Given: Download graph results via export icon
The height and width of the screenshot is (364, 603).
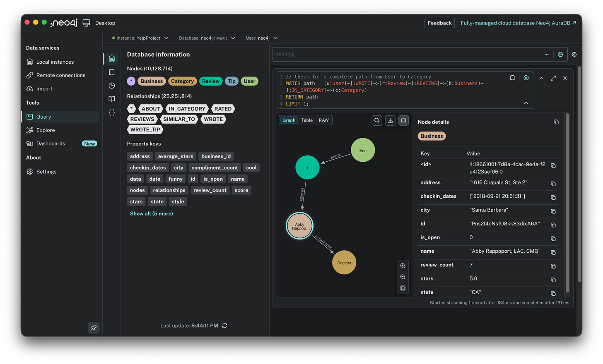Looking at the screenshot, I should click(390, 120).
